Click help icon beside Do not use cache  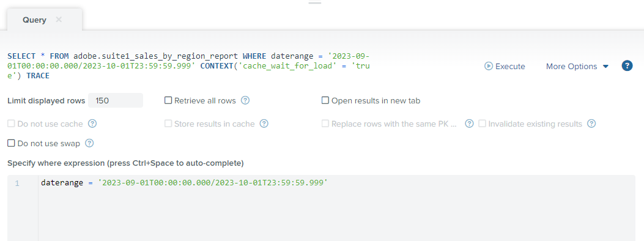(92, 124)
